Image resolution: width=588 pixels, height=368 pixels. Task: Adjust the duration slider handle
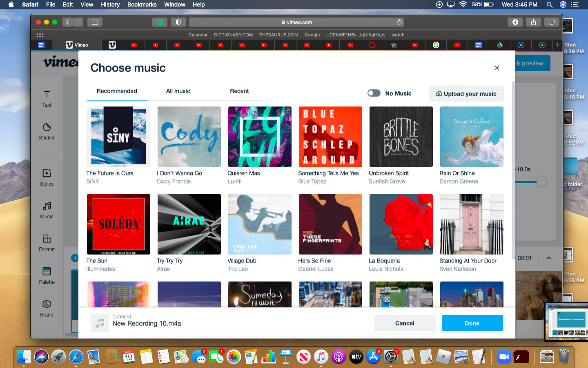(x=541, y=182)
